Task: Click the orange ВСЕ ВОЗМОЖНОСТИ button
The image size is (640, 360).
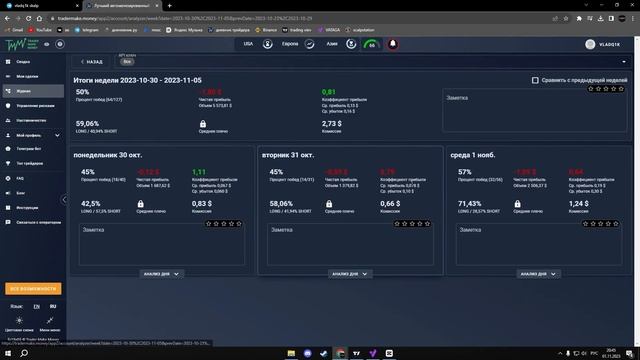Action: [33, 289]
